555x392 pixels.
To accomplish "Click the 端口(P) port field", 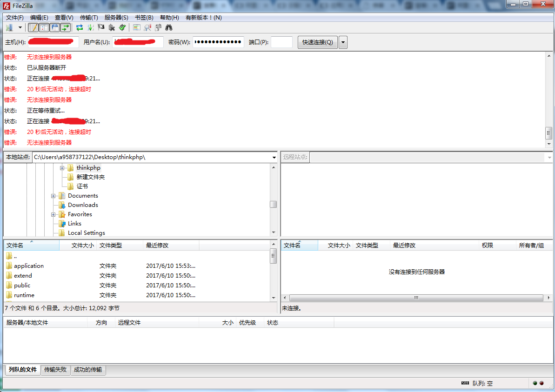I will pyautogui.click(x=282, y=42).
